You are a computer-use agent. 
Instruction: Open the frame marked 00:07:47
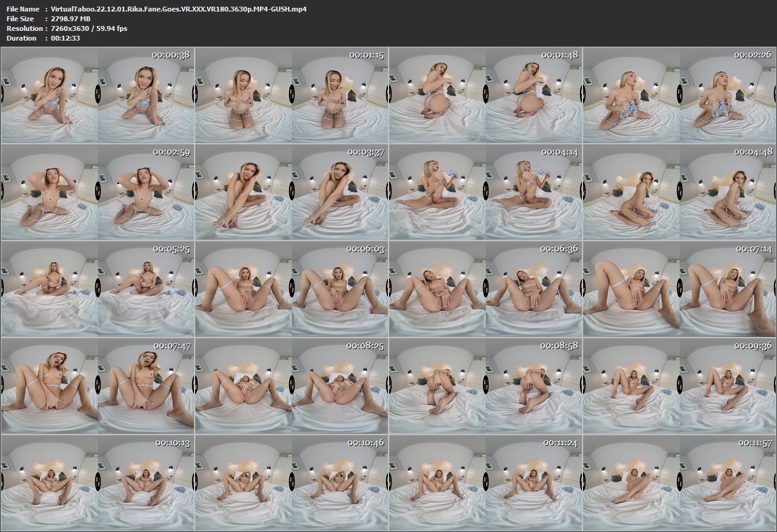tap(98, 387)
